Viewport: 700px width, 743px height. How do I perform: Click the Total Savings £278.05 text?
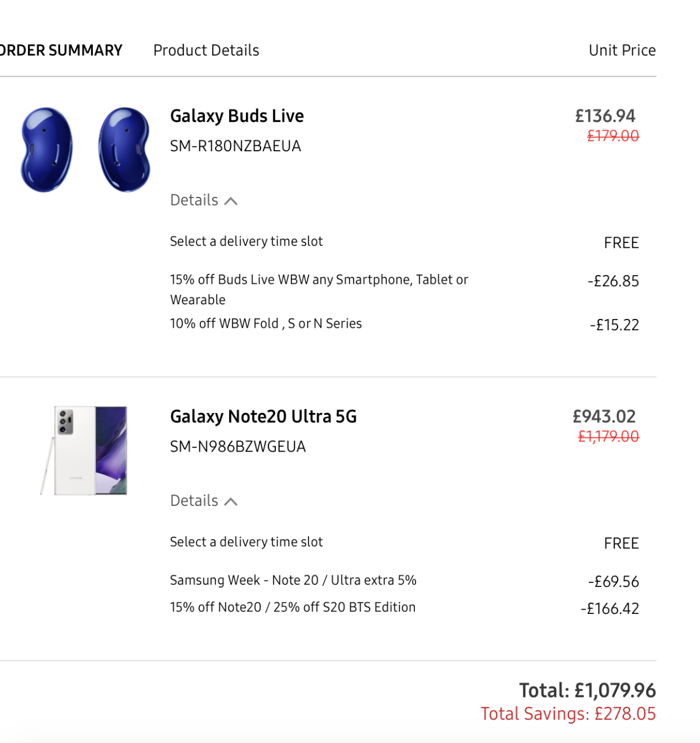click(x=568, y=714)
